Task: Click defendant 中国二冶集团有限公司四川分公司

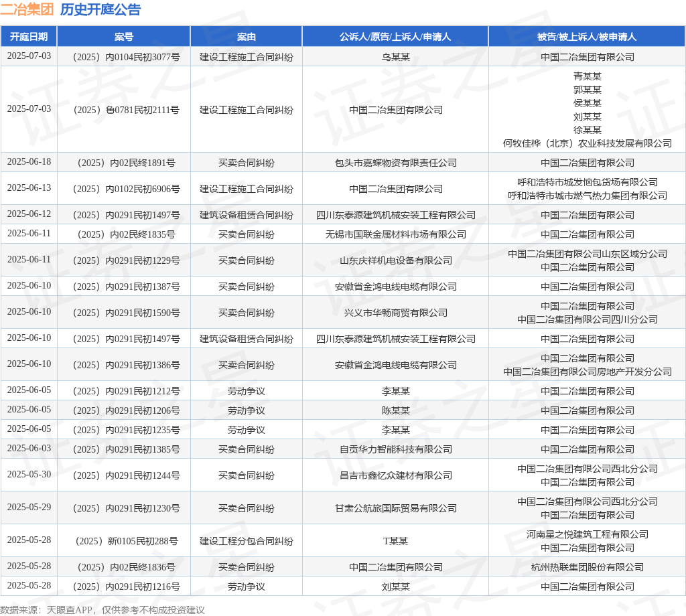Action: (x=587, y=319)
